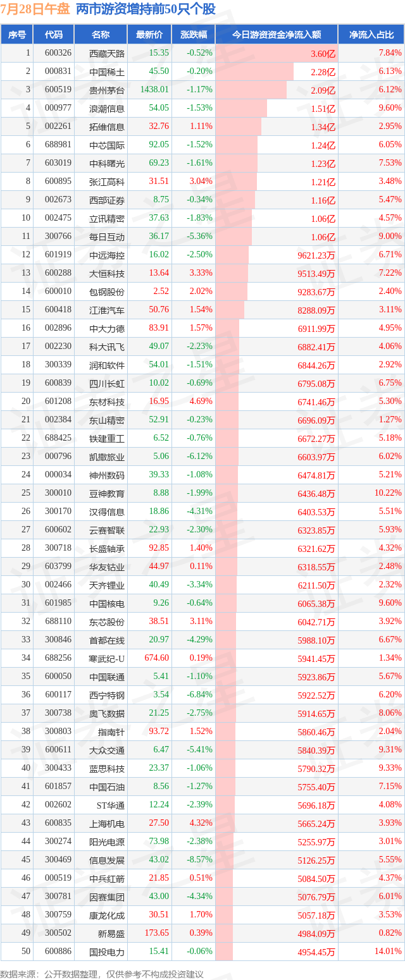
Task: Select stock name 拓维信息
Action: click(x=107, y=127)
